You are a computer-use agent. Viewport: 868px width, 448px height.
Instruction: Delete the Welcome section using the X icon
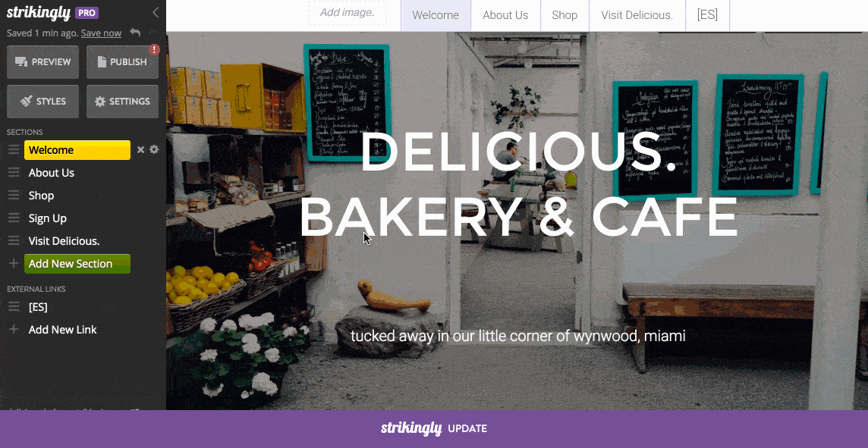point(140,150)
